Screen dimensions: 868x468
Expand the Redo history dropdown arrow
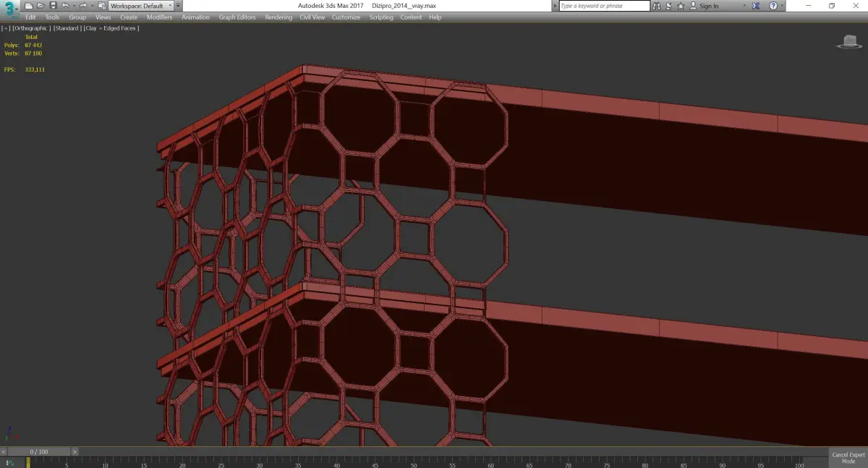(91, 6)
